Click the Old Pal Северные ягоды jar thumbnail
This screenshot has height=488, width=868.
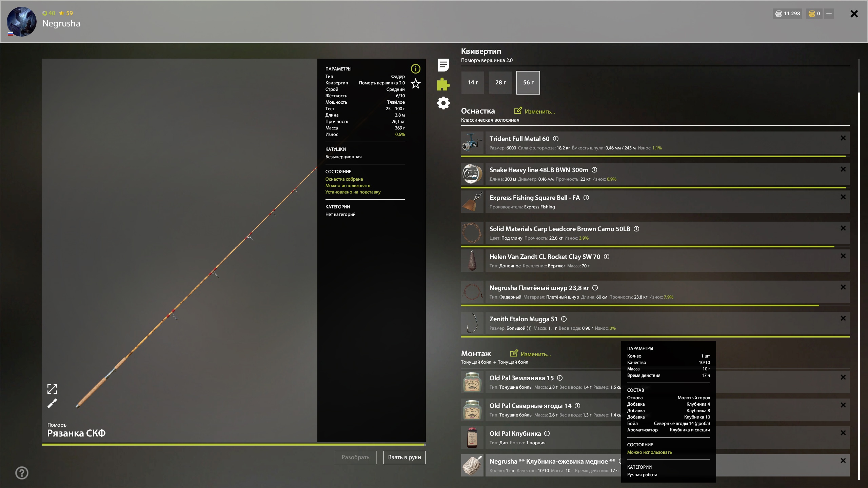click(x=472, y=410)
